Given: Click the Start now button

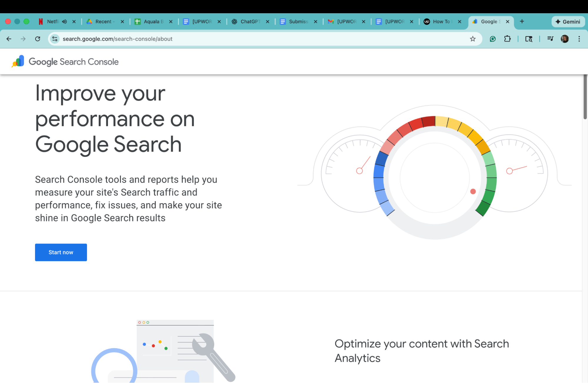Looking at the screenshot, I should 61,252.
